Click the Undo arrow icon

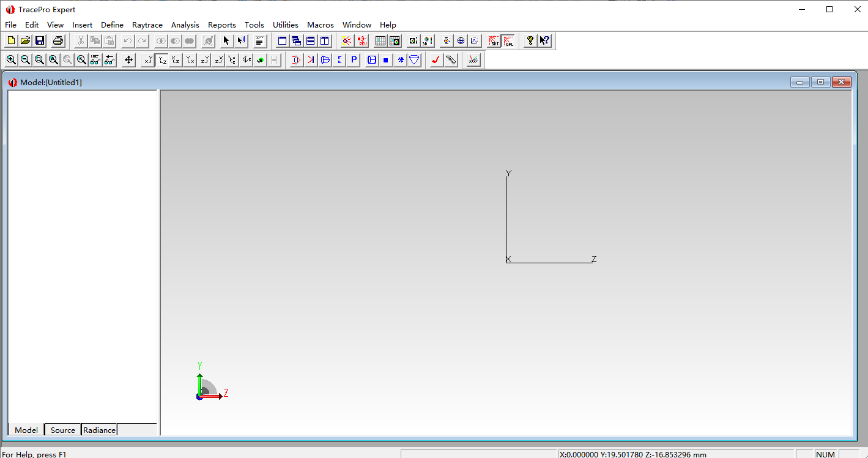point(127,41)
